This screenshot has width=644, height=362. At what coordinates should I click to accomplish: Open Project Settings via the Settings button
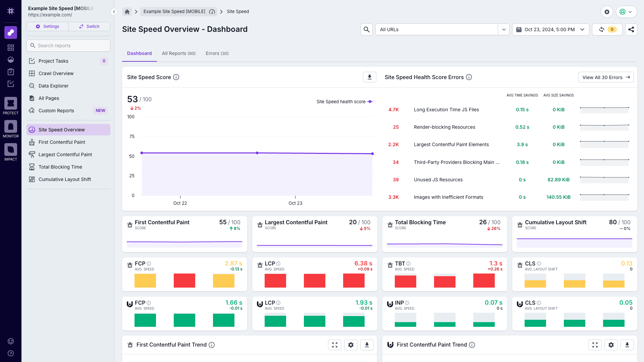click(47, 26)
